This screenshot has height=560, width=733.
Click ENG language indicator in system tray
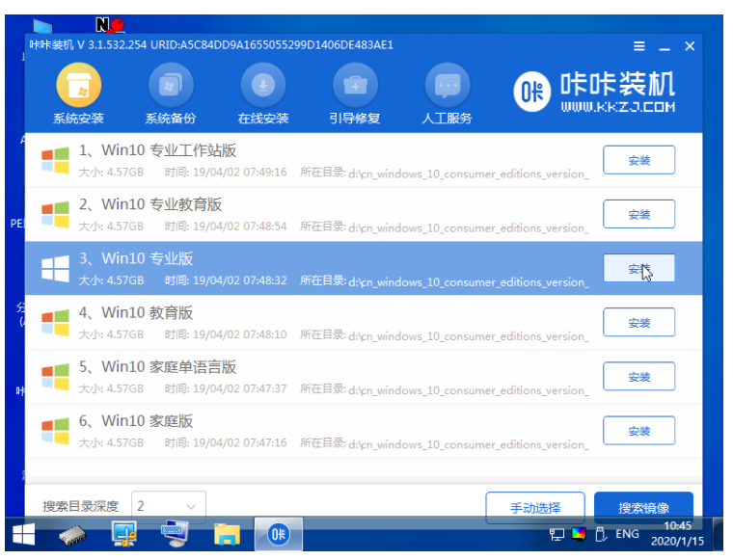[x=627, y=534]
